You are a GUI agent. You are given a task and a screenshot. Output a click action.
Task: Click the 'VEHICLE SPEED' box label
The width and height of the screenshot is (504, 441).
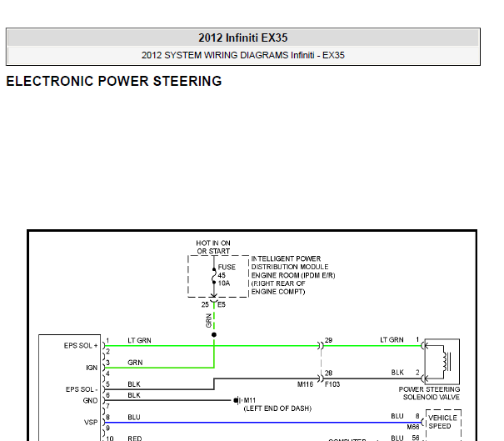[x=442, y=422]
